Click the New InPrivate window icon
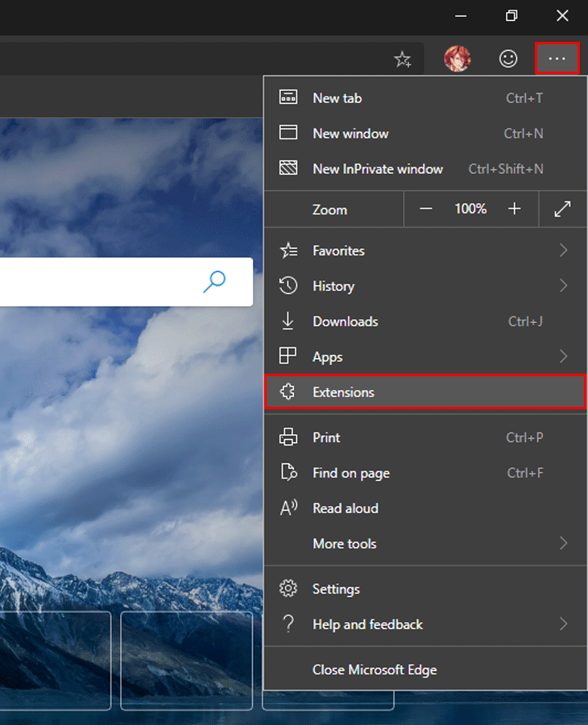Image resolution: width=588 pixels, height=725 pixels. tap(288, 168)
